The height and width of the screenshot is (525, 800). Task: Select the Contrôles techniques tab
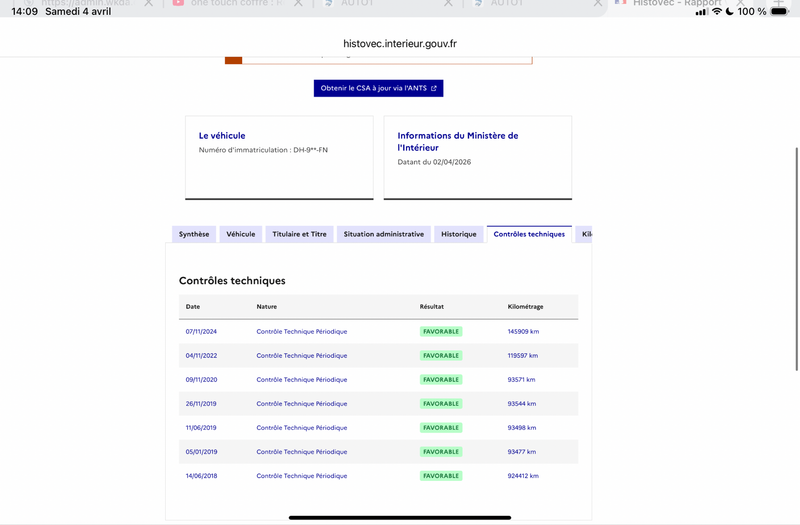(529, 234)
